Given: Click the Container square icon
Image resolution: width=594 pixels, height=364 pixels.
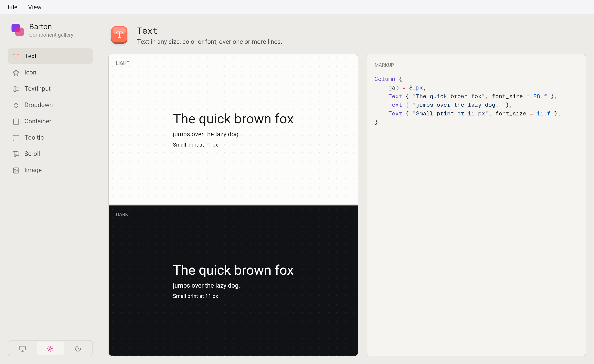Looking at the screenshot, I should click(16, 121).
